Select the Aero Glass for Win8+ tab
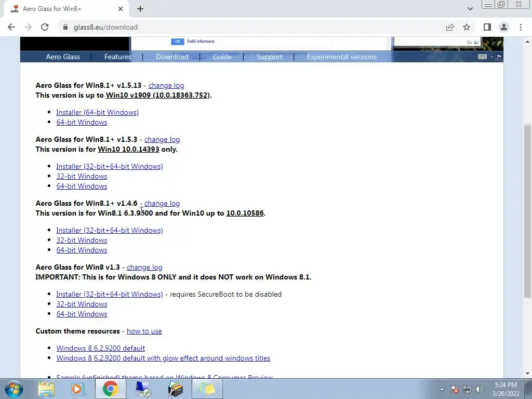Image resolution: width=532 pixels, height=399 pixels. (x=66, y=9)
